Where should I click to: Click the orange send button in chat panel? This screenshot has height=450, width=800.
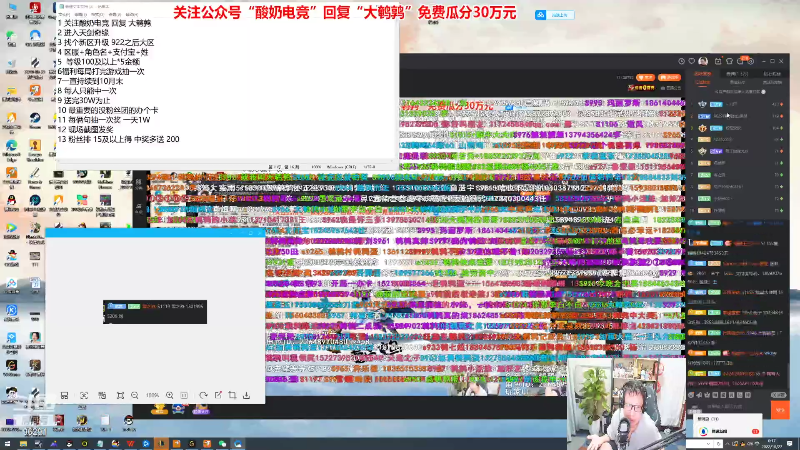click(x=780, y=410)
